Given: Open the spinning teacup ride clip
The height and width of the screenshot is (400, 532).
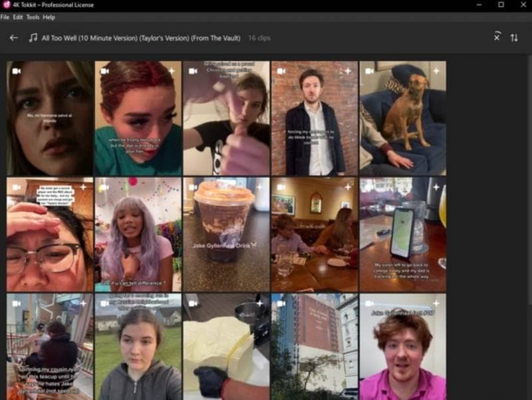Looking at the screenshot, I should pyautogui.click(x=49, y=347).
